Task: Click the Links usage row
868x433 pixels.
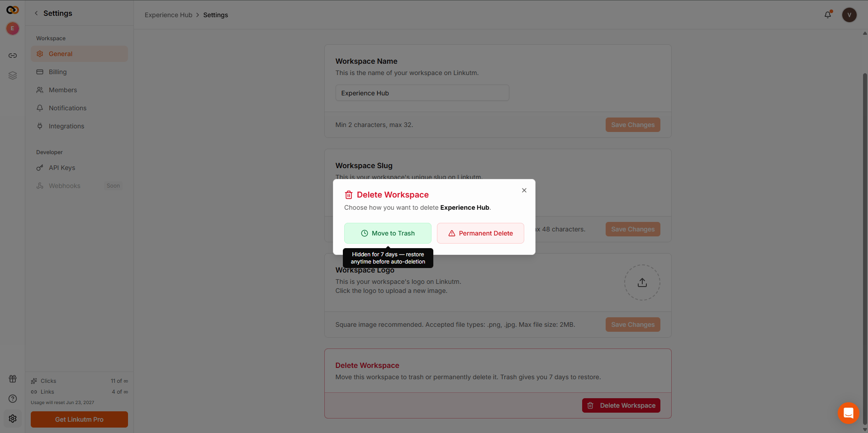Action: coord(79,392)
